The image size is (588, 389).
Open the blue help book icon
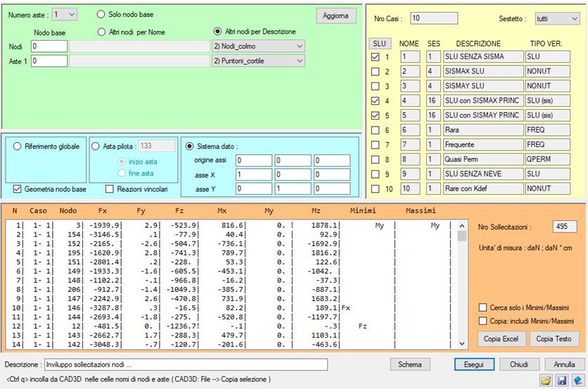coord(576,380)
